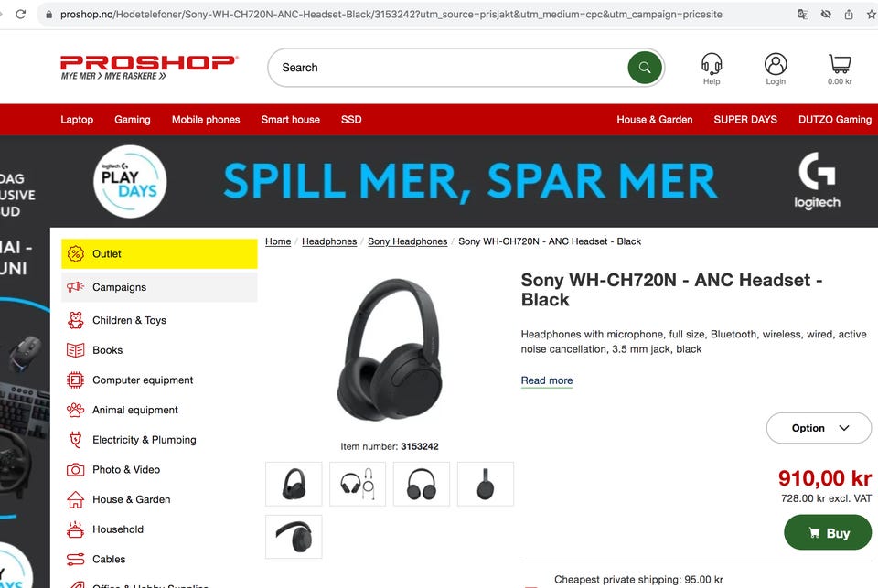Screen dimensions: 878x588
Task: Click the translate page icon in address bar
Action: coord(803,14)
